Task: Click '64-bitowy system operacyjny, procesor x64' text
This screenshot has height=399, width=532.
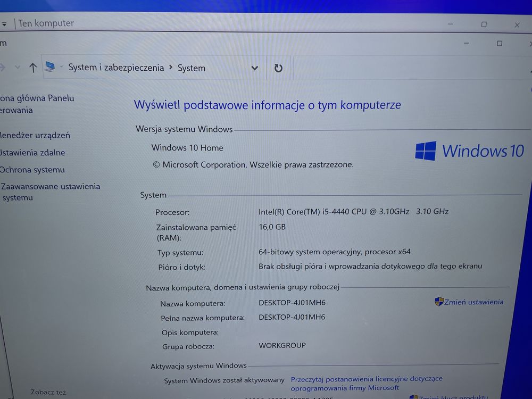Action: point(334,252)
